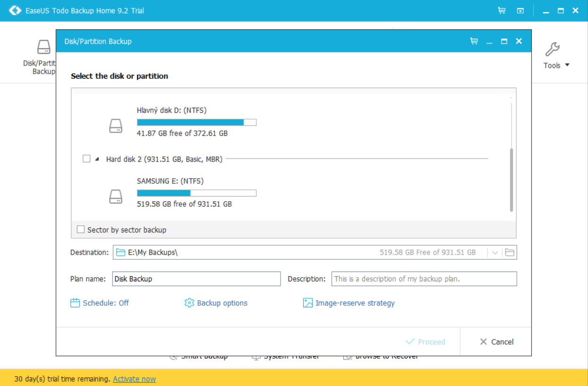Open the main window menu dropdown icon
The width and height of the screenshot is (588, 386).
point(520,11)
